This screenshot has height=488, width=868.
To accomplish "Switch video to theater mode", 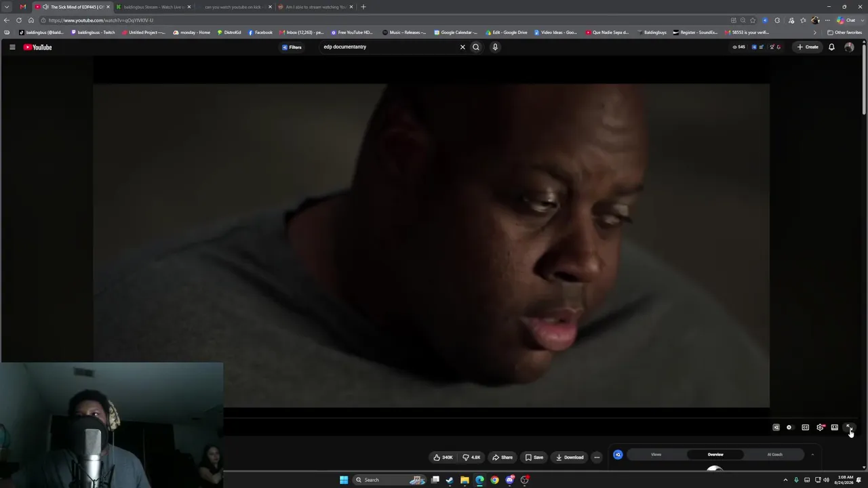I will (x=835, y=428).
